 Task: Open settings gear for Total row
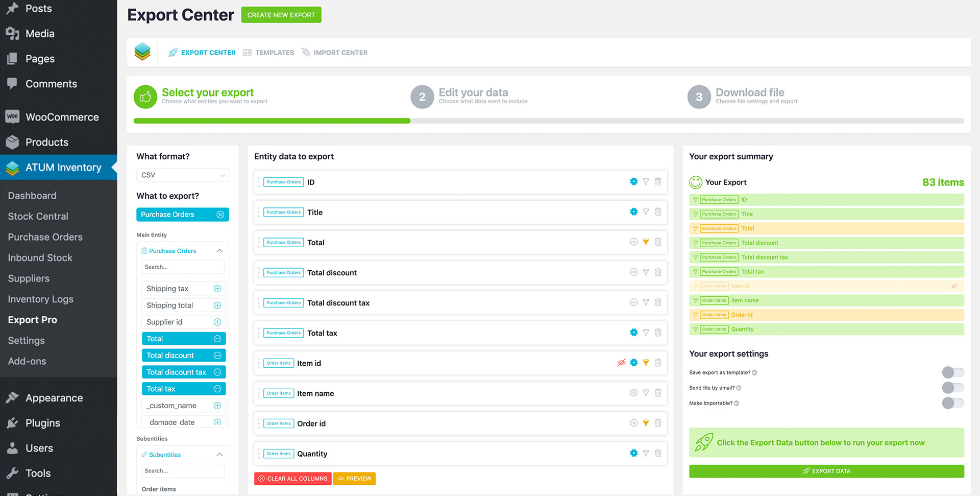click(x=633, y=242)
